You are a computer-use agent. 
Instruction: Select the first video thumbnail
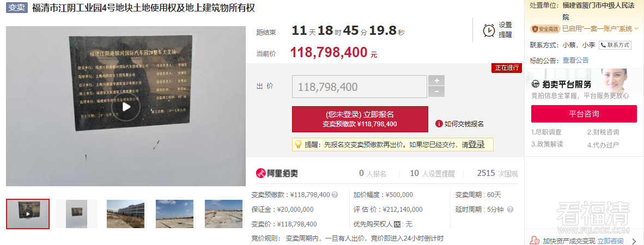pyautogui.click(x=28, y=214)
